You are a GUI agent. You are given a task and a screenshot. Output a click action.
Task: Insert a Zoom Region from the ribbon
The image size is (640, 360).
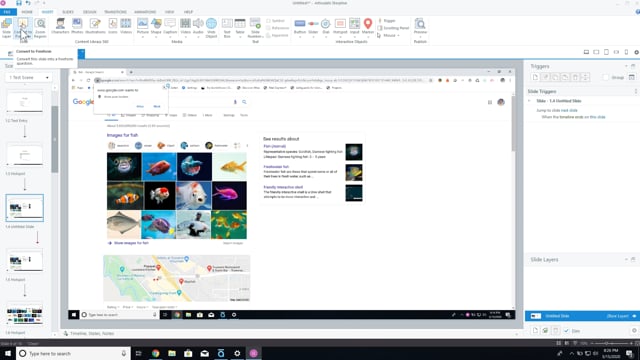[40, 28]
